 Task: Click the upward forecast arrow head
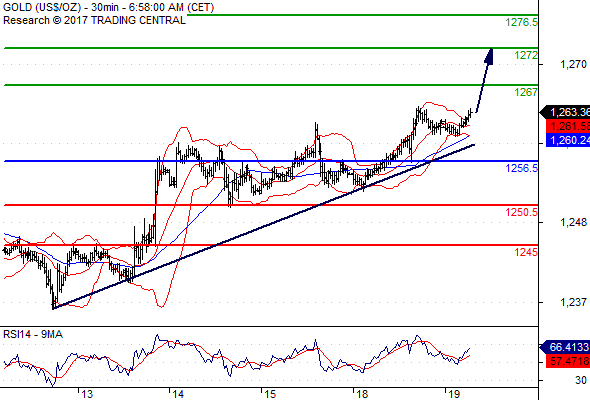(489, 56)
